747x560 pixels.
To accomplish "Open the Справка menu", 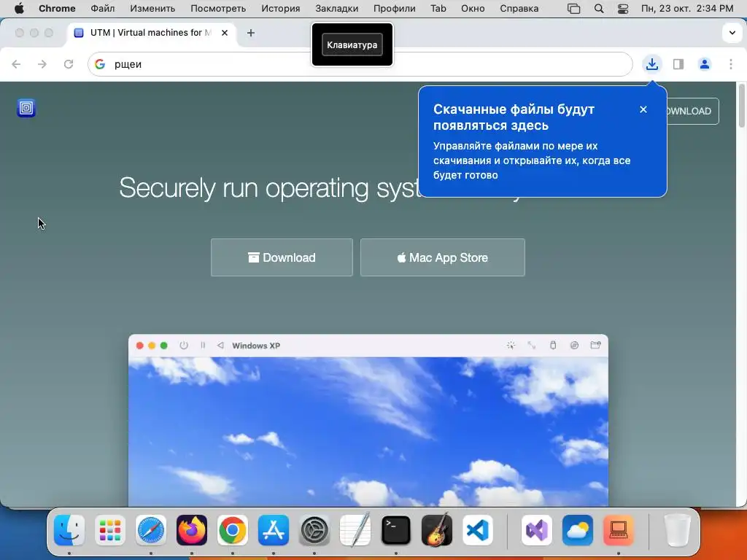I will tap(519, 9).
